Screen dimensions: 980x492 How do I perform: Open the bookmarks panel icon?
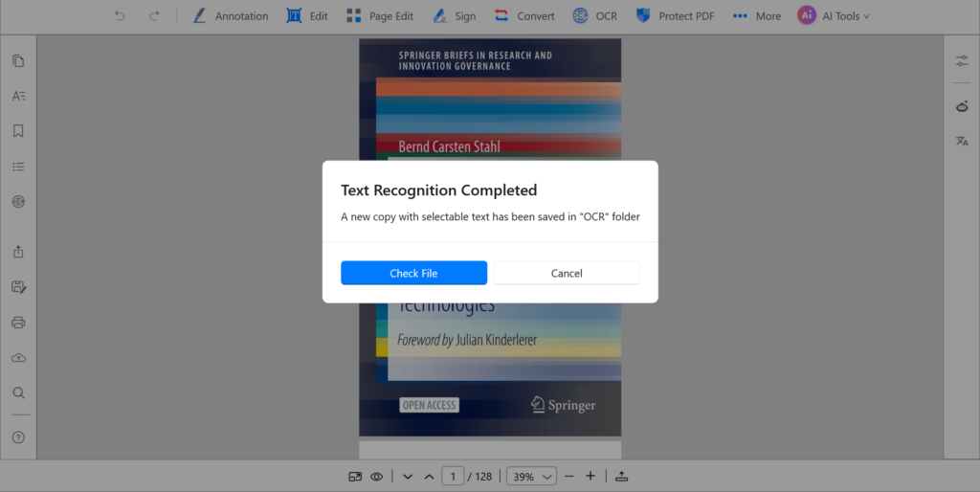[x=18, y=131]
